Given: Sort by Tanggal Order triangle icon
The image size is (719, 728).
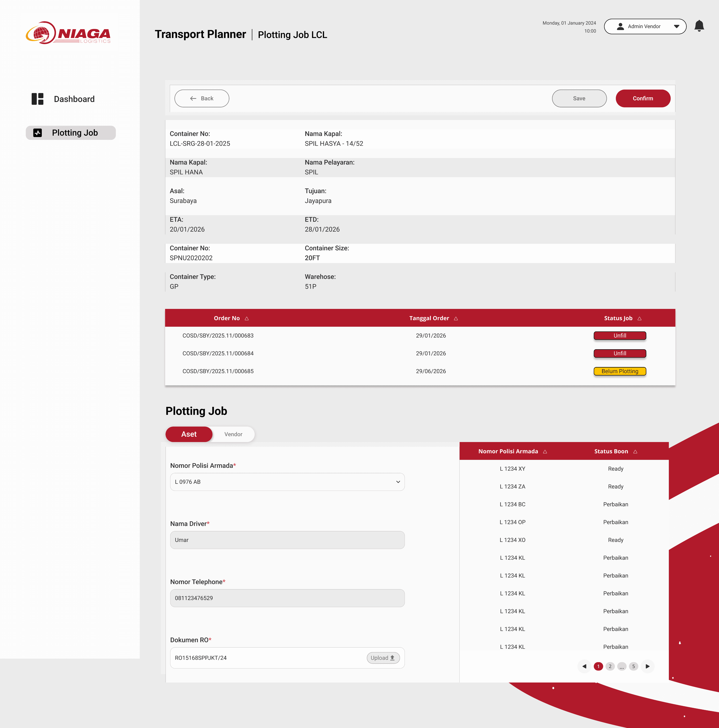Looking at the screenshot, I should (x=456, y=318).
